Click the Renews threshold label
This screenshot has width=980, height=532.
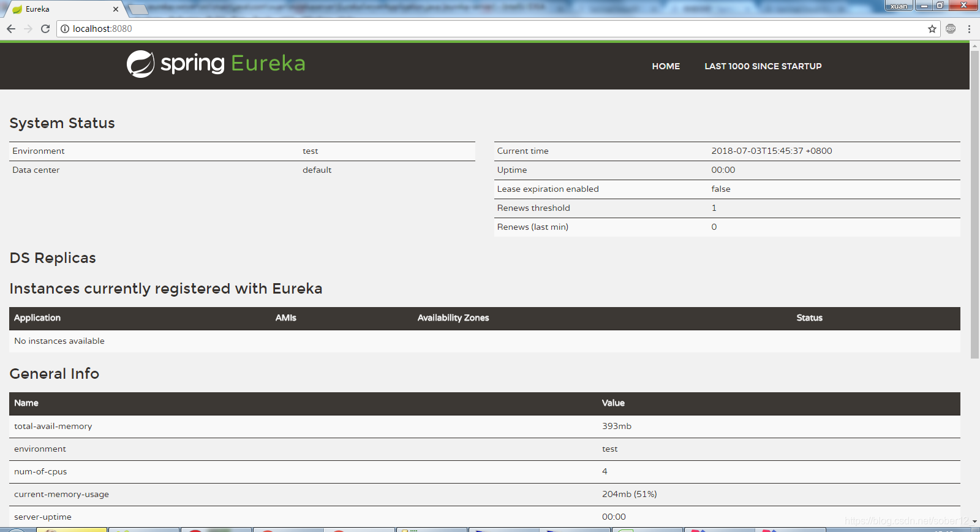[533, 208]
